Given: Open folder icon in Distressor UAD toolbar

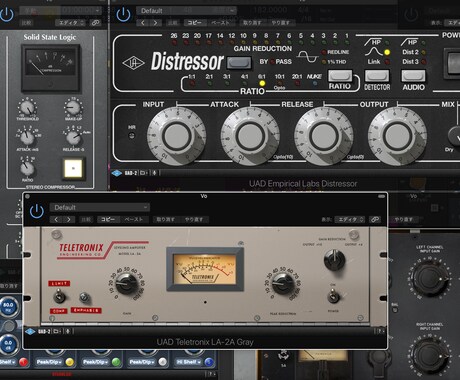Looking at the screenshot, I should click(x=144, y=173).
